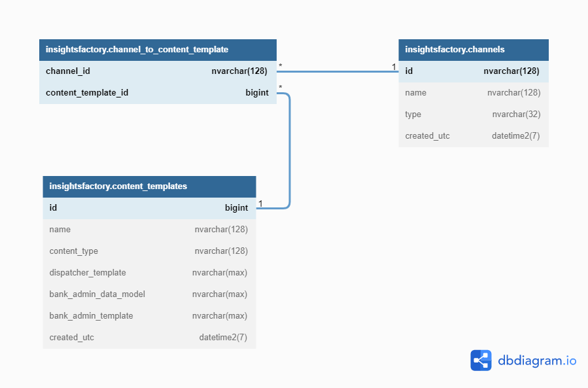
Task: Click the channel_id column row
Action: click(x=158, y=71)
